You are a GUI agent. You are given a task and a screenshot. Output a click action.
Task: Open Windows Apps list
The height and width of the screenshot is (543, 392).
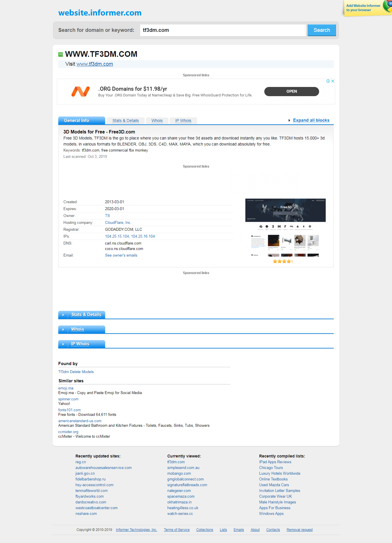(271, 514)
